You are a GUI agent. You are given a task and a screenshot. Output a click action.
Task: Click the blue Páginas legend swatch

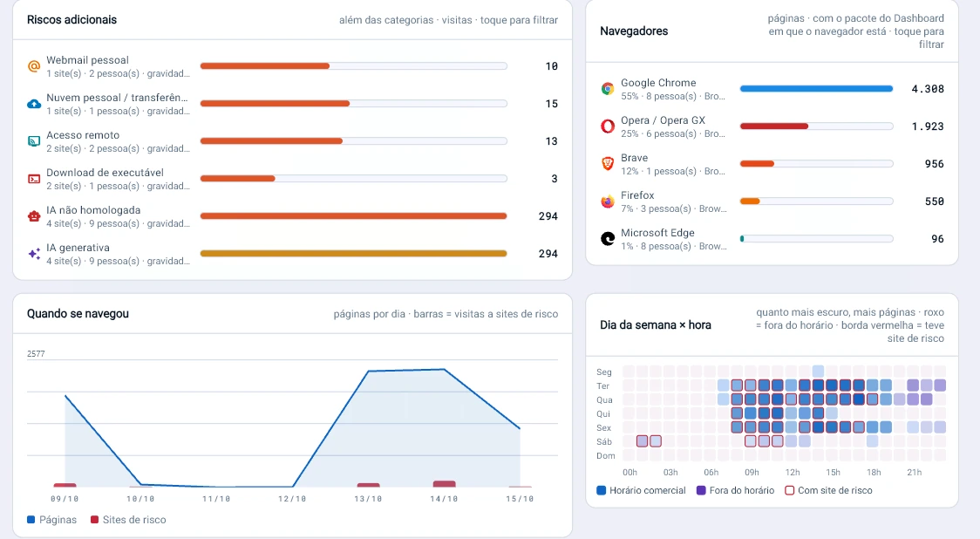click(31, 520)
